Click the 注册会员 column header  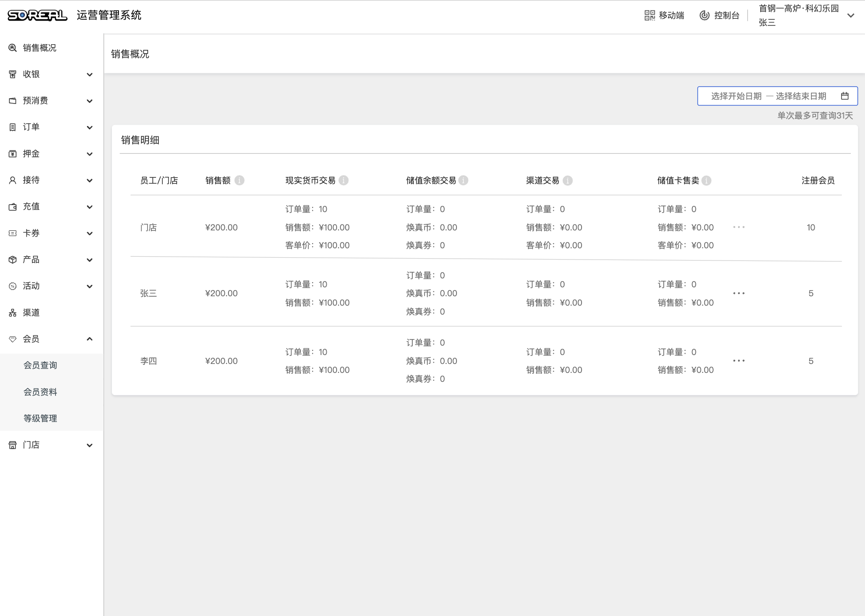coord(818,181)
